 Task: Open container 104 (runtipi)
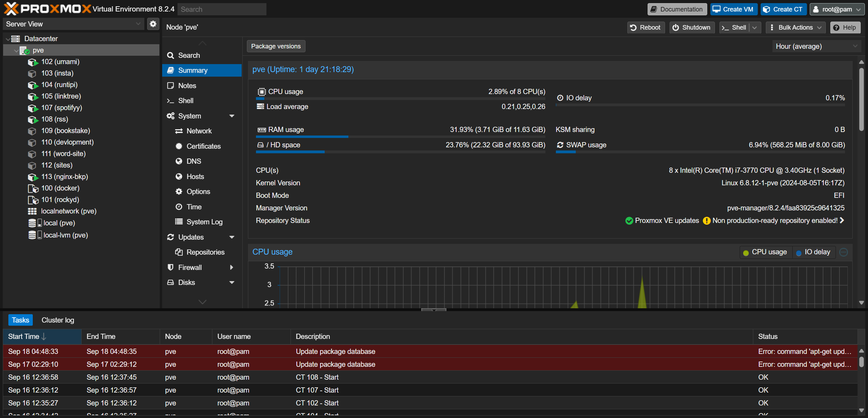pyautogui.click(x=59, y=85)
